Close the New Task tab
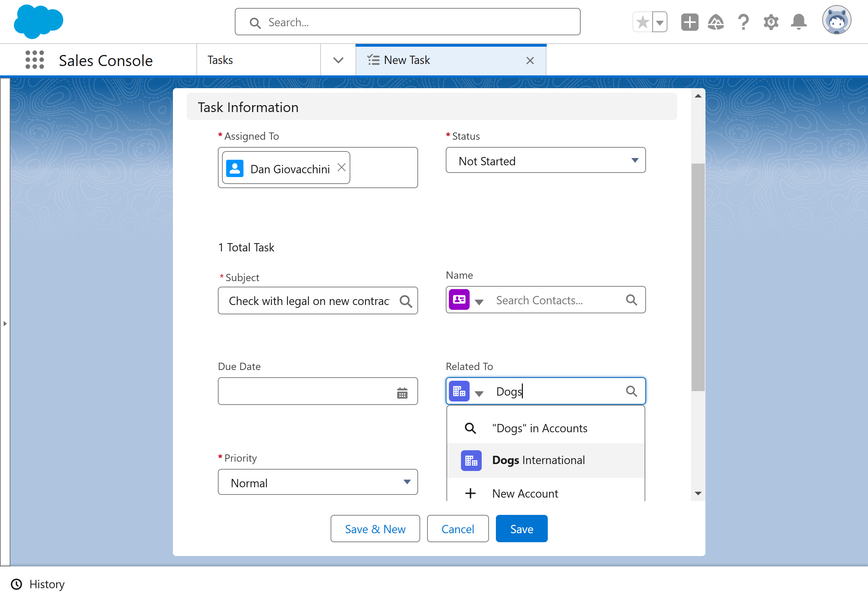868x601 pixels. tap(530, 61)
